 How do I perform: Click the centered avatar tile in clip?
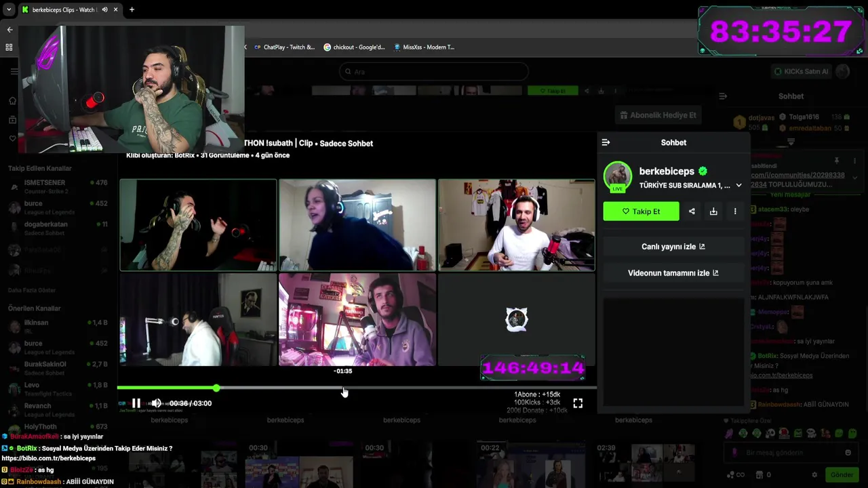pos(517,319)
